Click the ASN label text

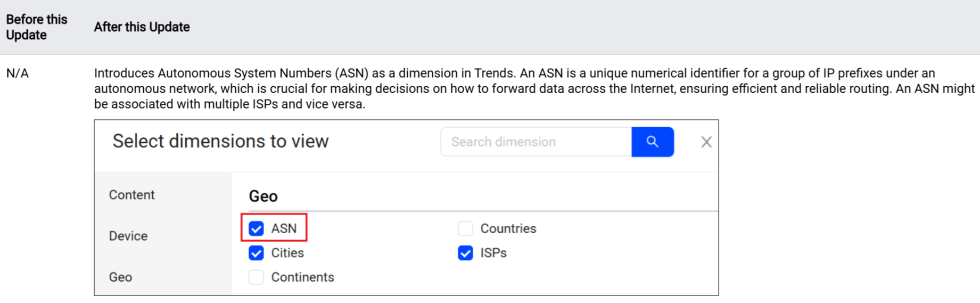pyautogui.click(x=284, y=228)
